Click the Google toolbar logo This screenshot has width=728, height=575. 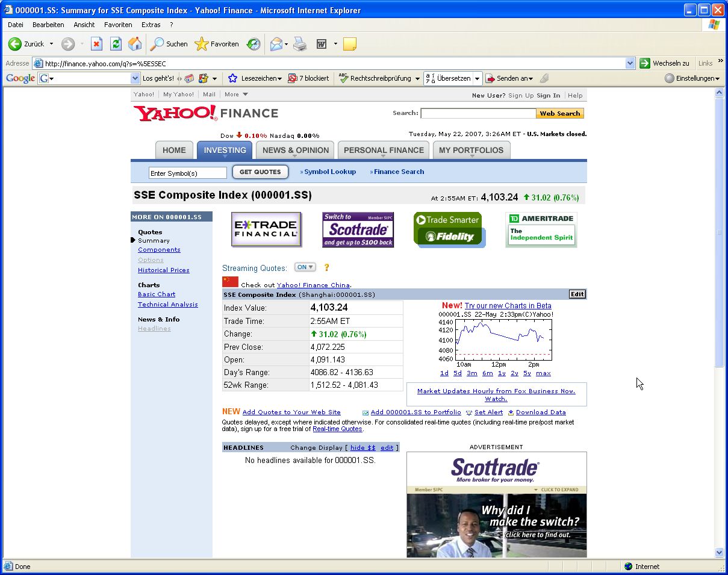pos(20,78)
